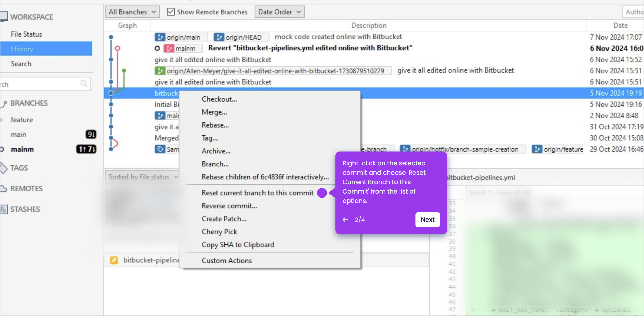Screen dimensions: 644x316
Task: Expand the BRANCHES section
Action: point(29,103)
